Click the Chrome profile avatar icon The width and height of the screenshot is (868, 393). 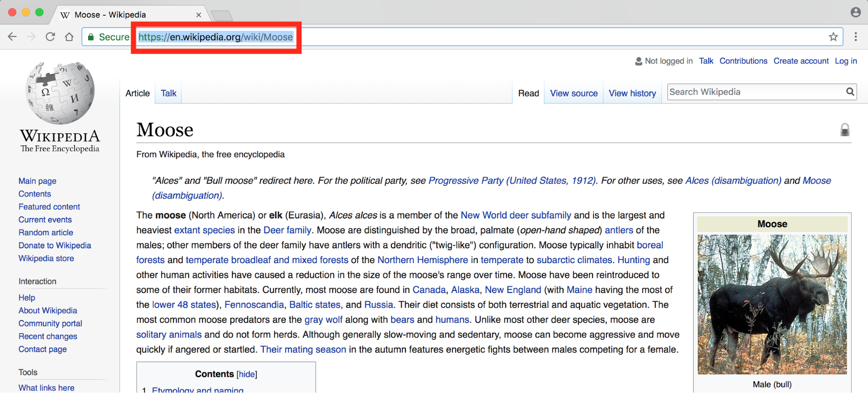pyautogui.click(x=855, y=13)
